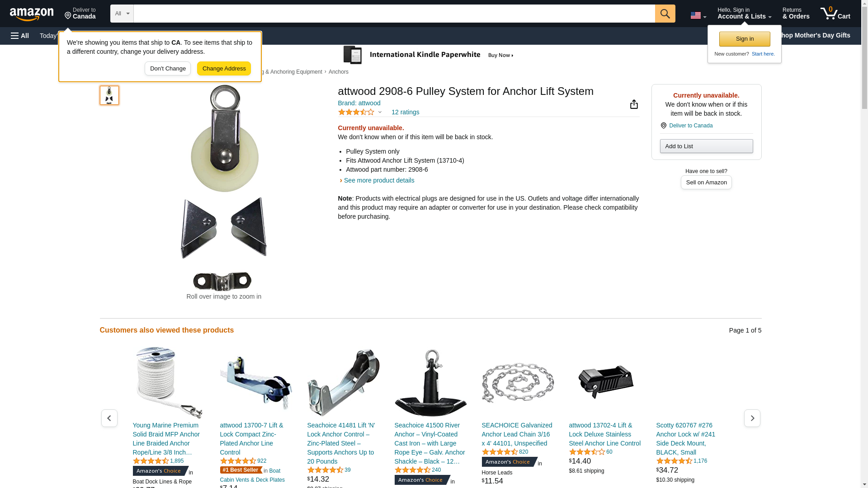Click the Amazon logo
868x488 pixels.
[32, 14]
